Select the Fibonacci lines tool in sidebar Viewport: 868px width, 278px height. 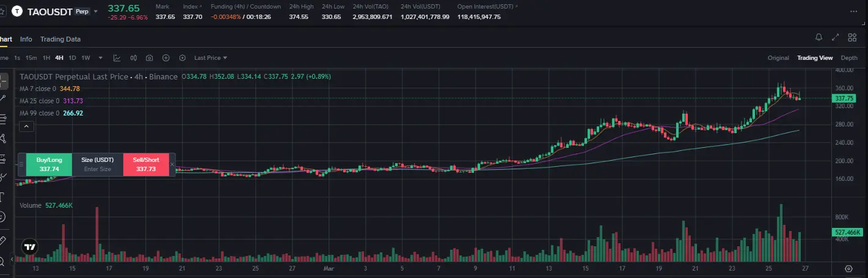click(x=3, y=119)
